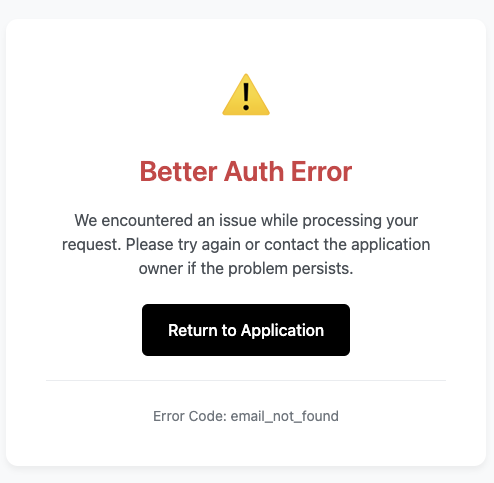
Task: Click the word encountered in the message
Action: tap(147, 221)
